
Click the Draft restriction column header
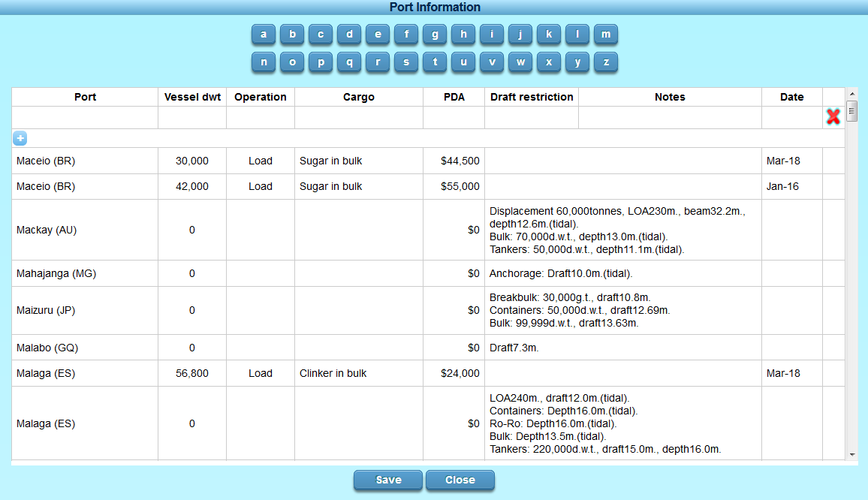pos(532,97)
